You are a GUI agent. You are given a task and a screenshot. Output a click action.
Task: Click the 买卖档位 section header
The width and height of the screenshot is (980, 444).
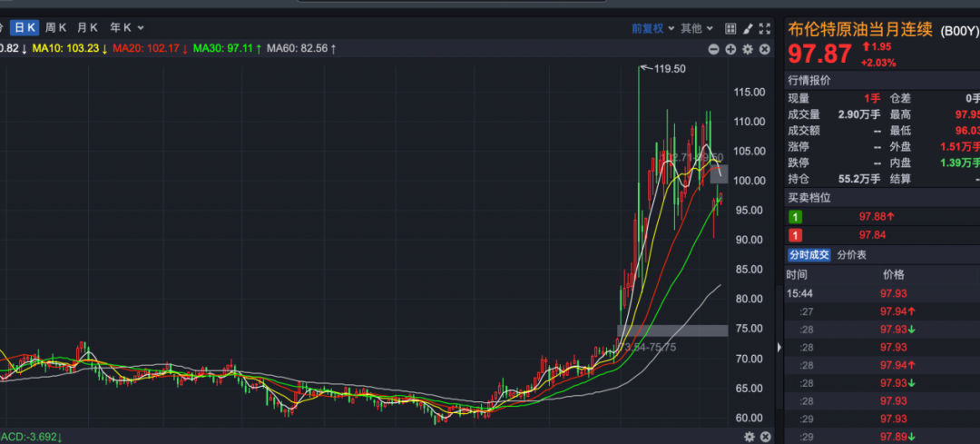coord(809,198)
